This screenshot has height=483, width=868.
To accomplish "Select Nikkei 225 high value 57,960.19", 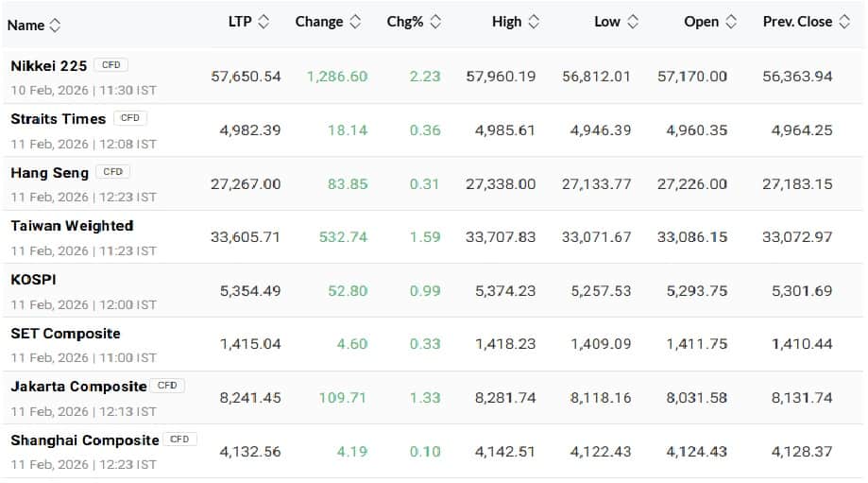I will coord(501,77).
